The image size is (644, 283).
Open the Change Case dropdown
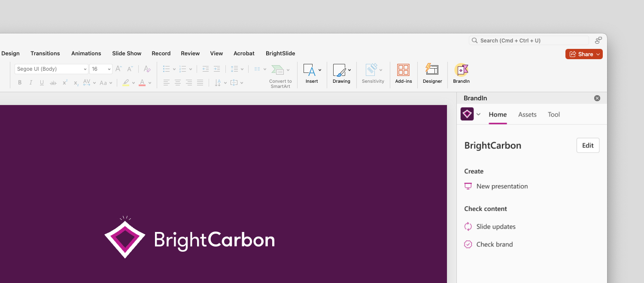tap(106, 83)
